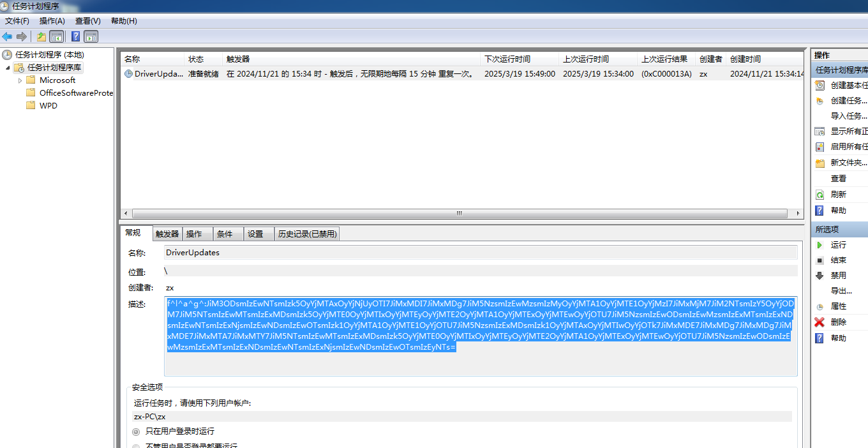The height and width of the screenshot is (448, 868).
Task: Click the Help icon in the toolbar
Action: (75, 36)
